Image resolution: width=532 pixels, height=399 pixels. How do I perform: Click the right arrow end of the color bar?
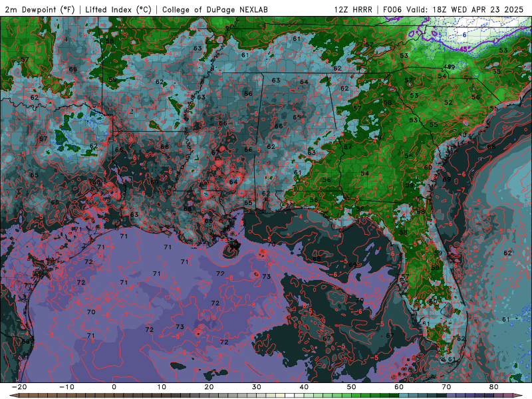(x=519, y=396)
